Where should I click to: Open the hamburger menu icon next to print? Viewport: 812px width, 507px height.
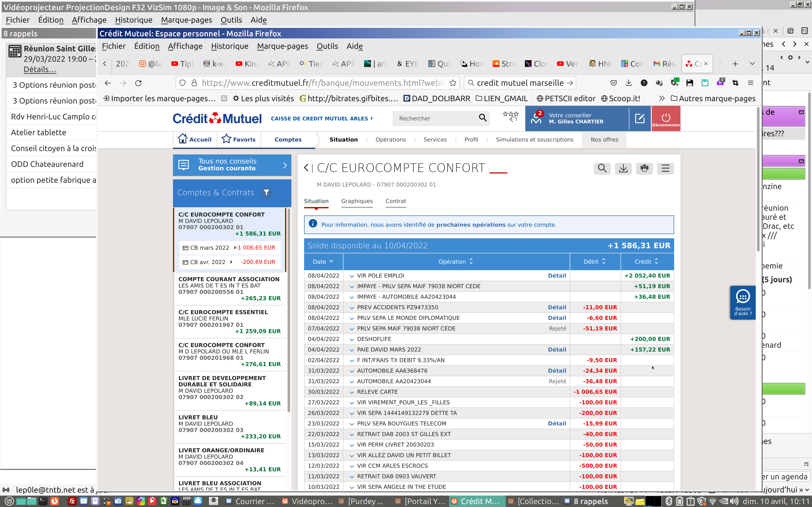(665, 168)
